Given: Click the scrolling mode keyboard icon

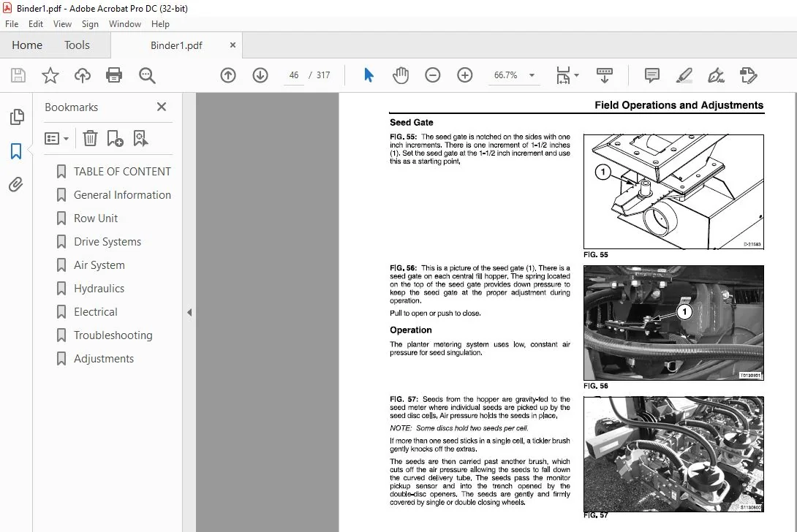Looking at the screenshot, I should tap(605, 75).
